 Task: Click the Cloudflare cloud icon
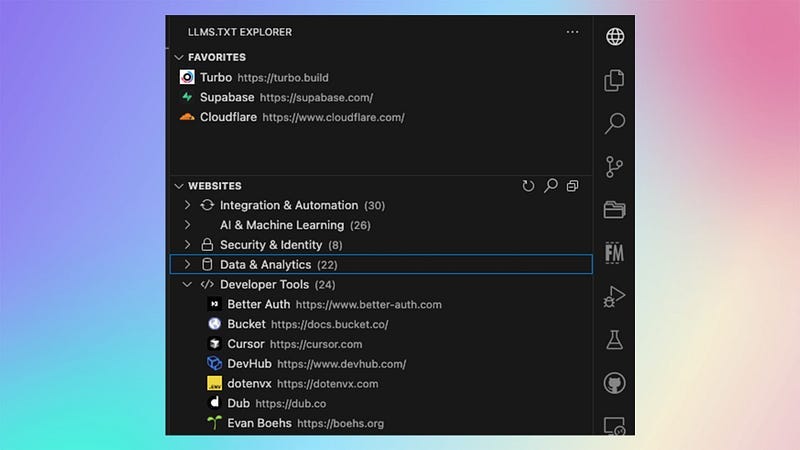coord(187,117)
